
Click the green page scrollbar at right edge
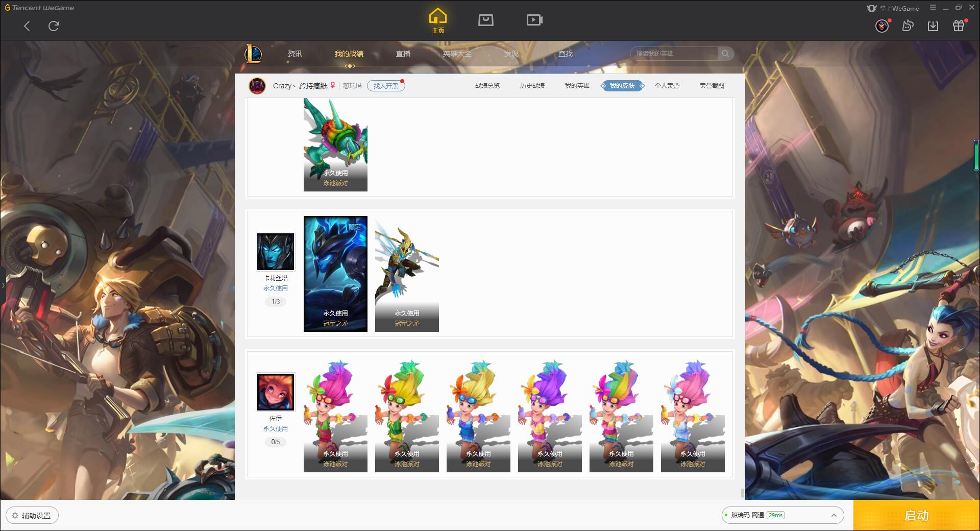[x=976, y=155]
